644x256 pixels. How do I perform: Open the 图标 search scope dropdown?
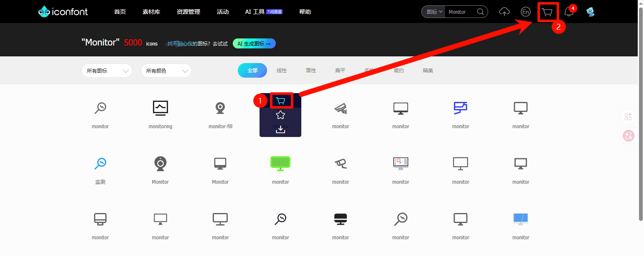point(433,11)
